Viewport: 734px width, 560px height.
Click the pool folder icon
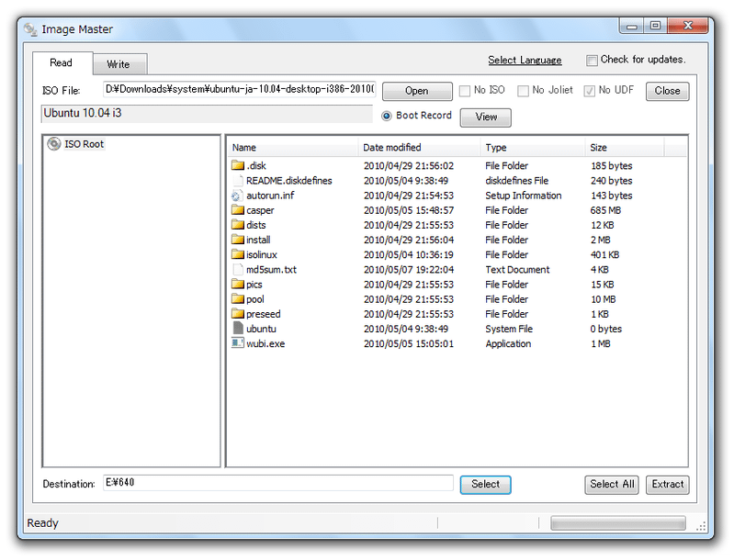[x=238, y=299]
